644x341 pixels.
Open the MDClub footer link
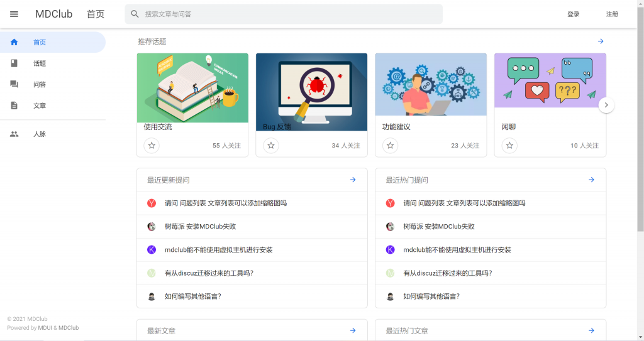coord(69,327)
